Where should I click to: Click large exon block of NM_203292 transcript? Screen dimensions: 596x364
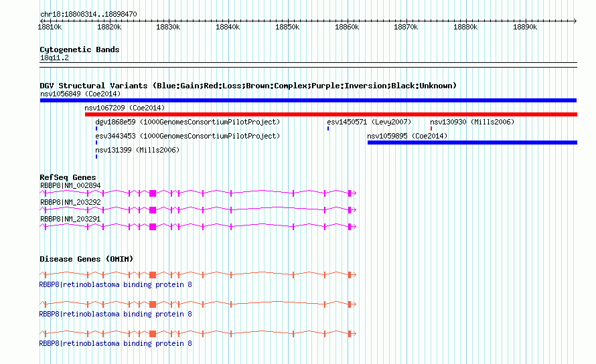click(x=153, y=210)
